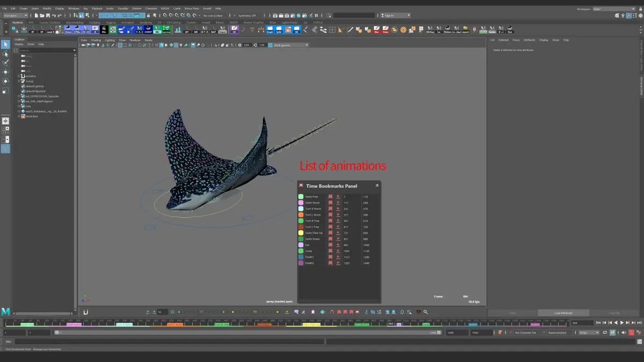Click the Turn L Norm orange color swatch
The height and width of the screenshot is (362, 644).
coord(301,215)
